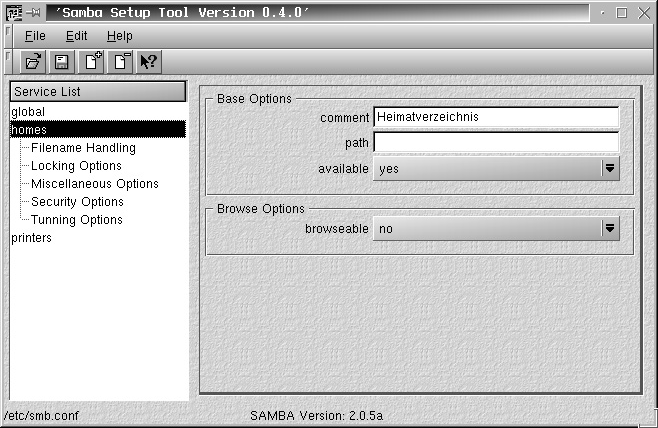Open Locking Options under homes
The width and height of the screenshot is (658, 428).
[76, 166]
